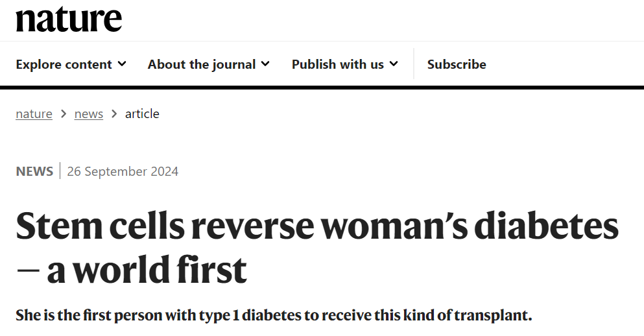
Task: Click the Subscribe link
Action: (457, 64)
